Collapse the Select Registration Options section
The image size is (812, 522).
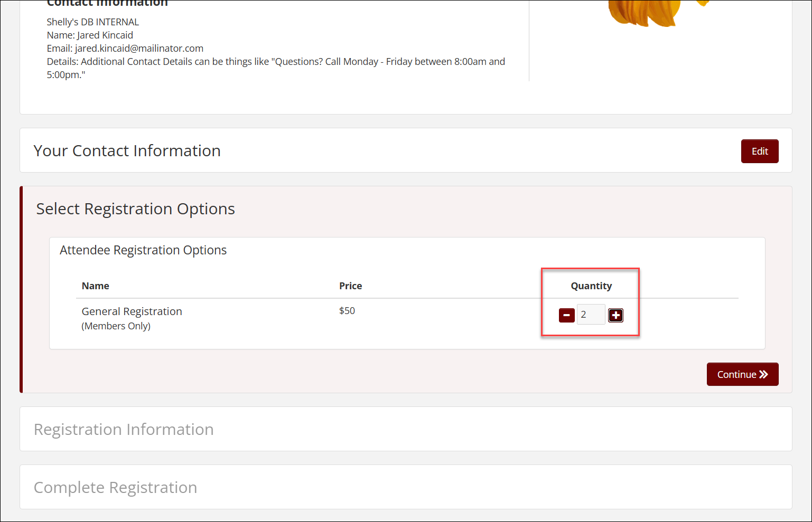pyautogui.click(x=135, y=208)
